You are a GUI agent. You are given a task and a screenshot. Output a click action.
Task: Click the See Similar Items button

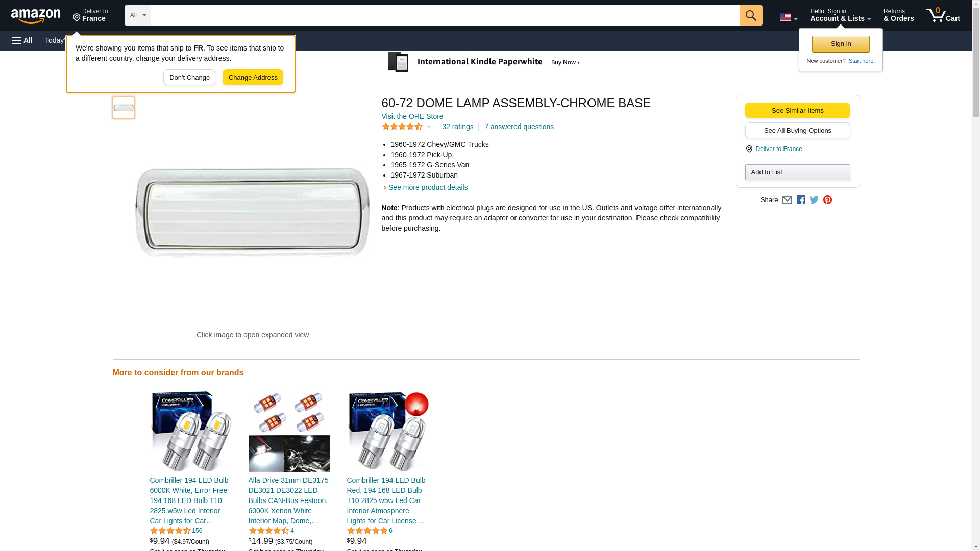(x=797, y=111)
